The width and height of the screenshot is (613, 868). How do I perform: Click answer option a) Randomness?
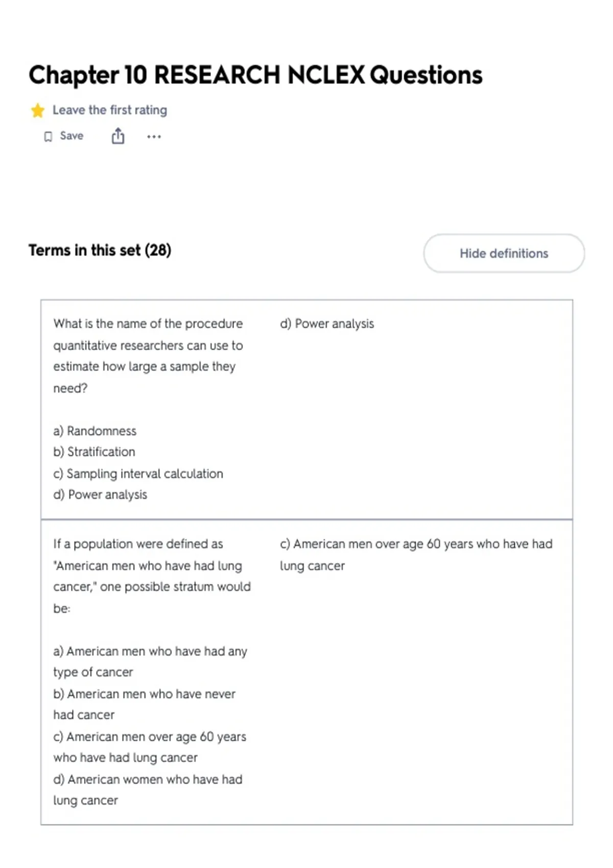click(95, 431)
